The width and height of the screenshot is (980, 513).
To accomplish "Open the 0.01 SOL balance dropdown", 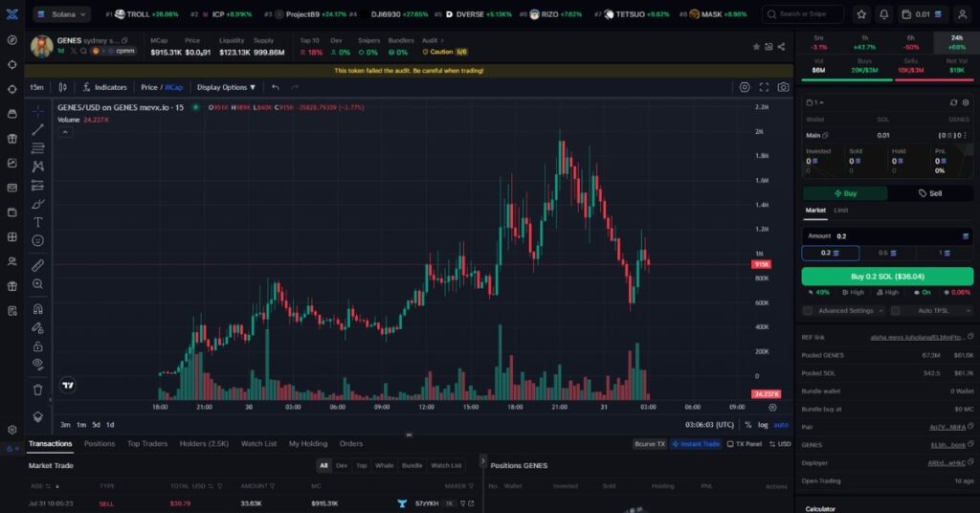I will click(x=922, y=13).
